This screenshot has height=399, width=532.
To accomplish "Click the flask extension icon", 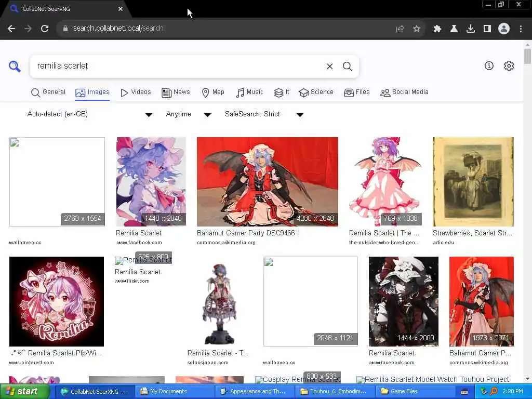I will (454, 29).
